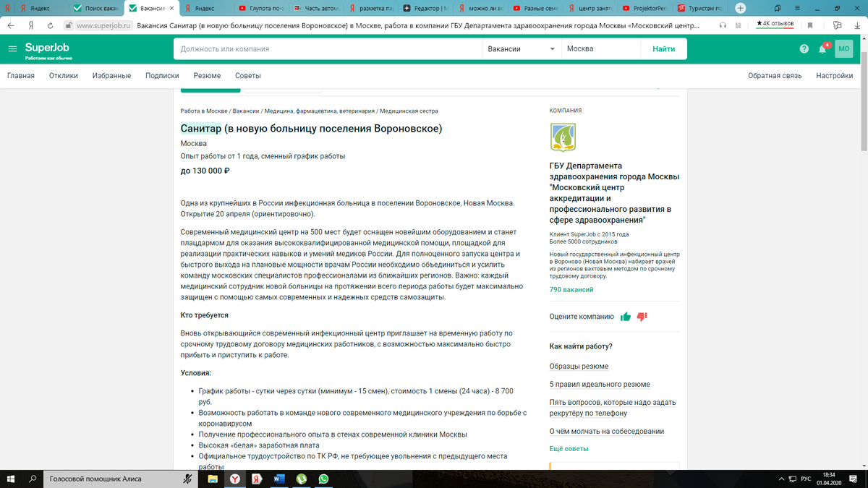Viewport: 868px width, 488px height.
Task: Rate company with green thumbs up
Action: click(x=626, y=317)
